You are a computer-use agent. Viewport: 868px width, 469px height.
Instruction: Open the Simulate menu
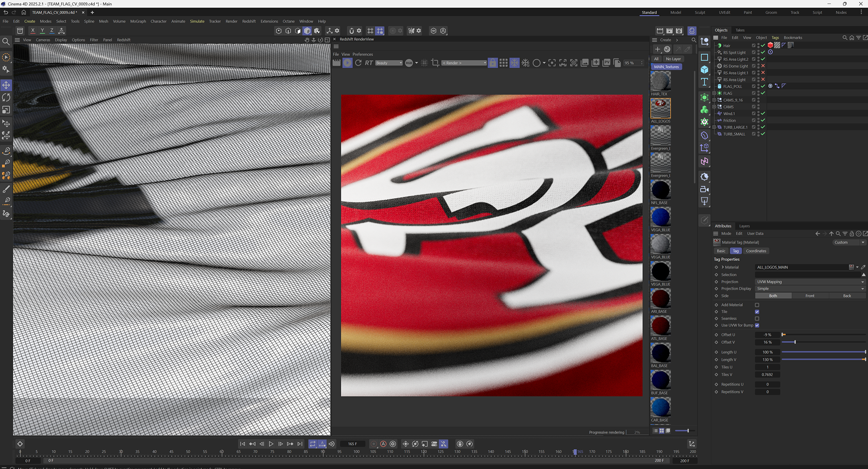click(x=197, y=21)
